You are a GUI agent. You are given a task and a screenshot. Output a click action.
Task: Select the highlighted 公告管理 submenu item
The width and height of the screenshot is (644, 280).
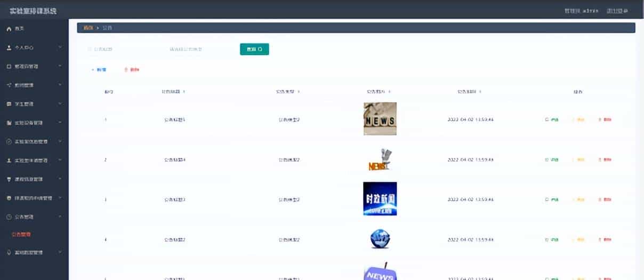click(21, 234)
